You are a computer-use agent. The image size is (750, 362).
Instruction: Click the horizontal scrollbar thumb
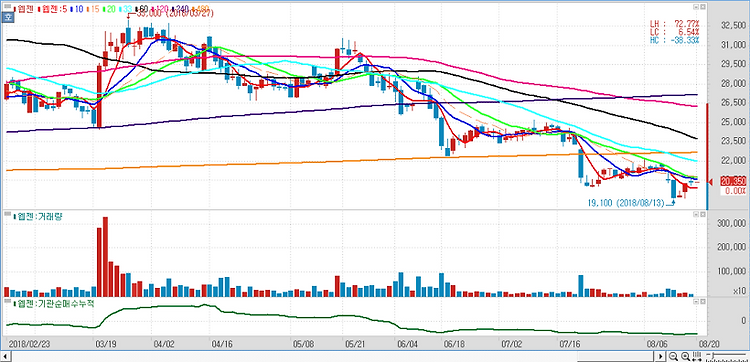point(616,357)
